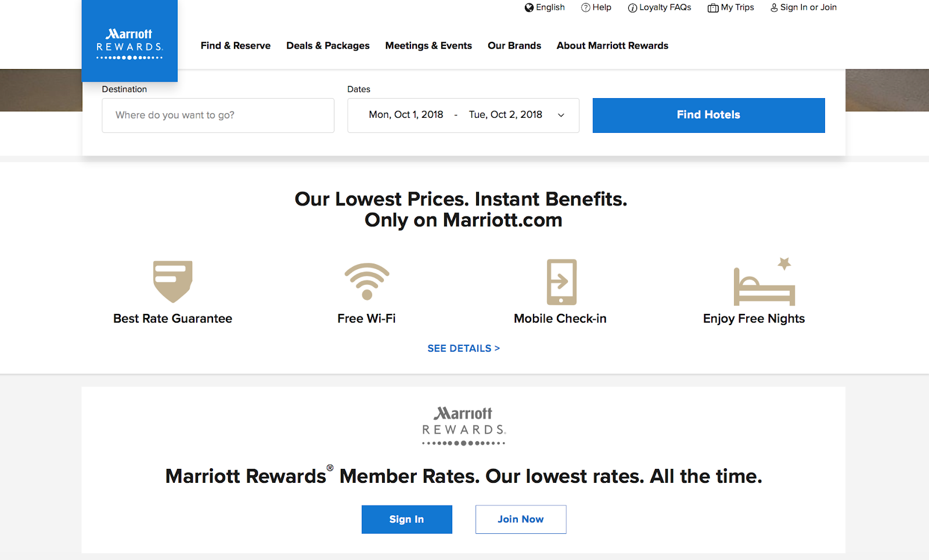Viewport: 929px width, 560px height.
Task: Click the Marriott Rewards logo tile
Action: pos(129,41)
